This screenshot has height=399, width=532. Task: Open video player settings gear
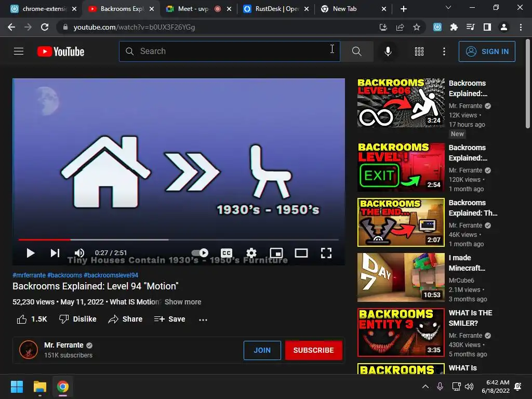tap(251, 253)
